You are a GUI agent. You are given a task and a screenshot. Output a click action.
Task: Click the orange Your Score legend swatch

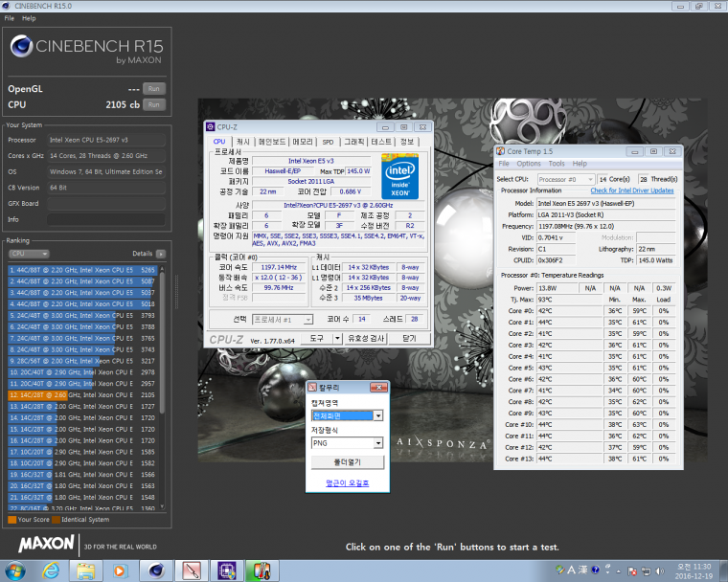tap(12, 520)
